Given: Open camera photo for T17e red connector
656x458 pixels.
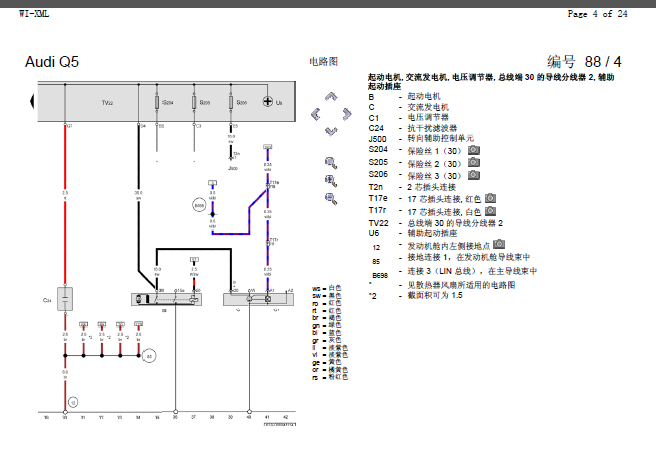Looking at the screenshot, I should tap(490, 198).
